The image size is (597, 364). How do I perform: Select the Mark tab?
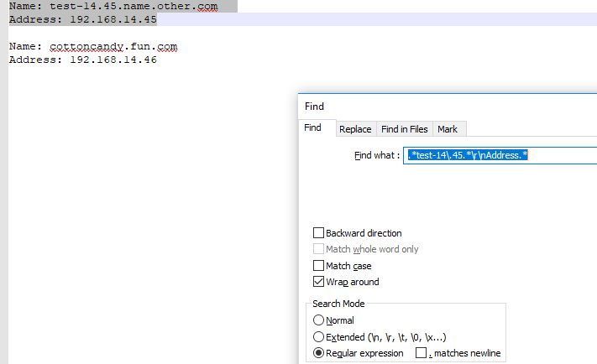[448, 129]
